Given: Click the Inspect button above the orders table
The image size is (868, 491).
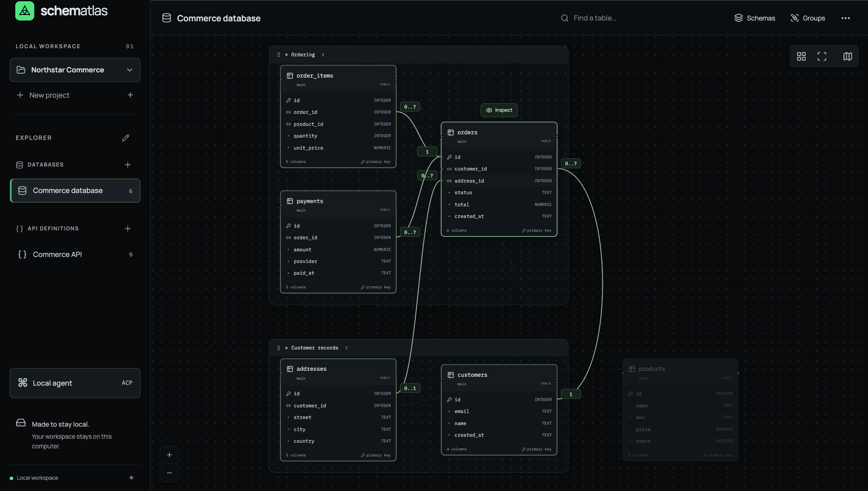Looking at the screenshot, I should (x=499, y=110).
